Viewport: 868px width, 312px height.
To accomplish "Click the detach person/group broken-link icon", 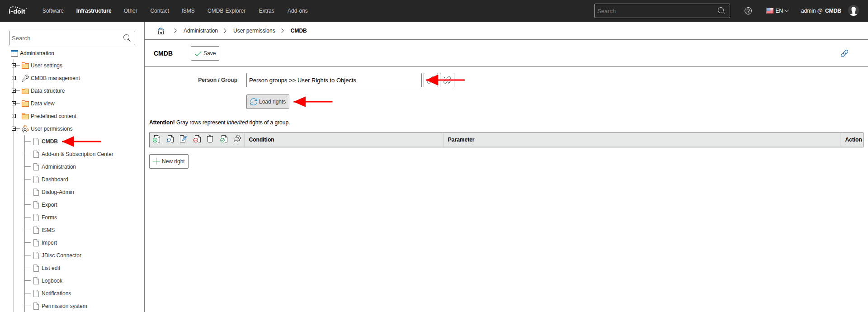I will [x=447, y=80].
